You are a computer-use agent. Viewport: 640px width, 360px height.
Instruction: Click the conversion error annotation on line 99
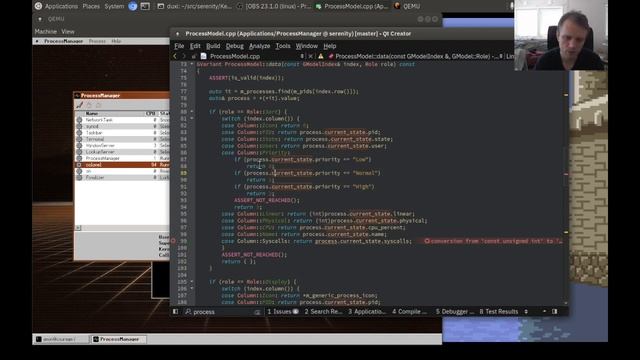tap(493, 241)
